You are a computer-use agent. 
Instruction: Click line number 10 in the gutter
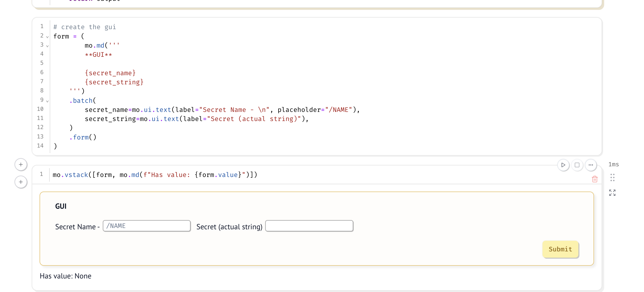pyautogui.click(x=40, y=109)
